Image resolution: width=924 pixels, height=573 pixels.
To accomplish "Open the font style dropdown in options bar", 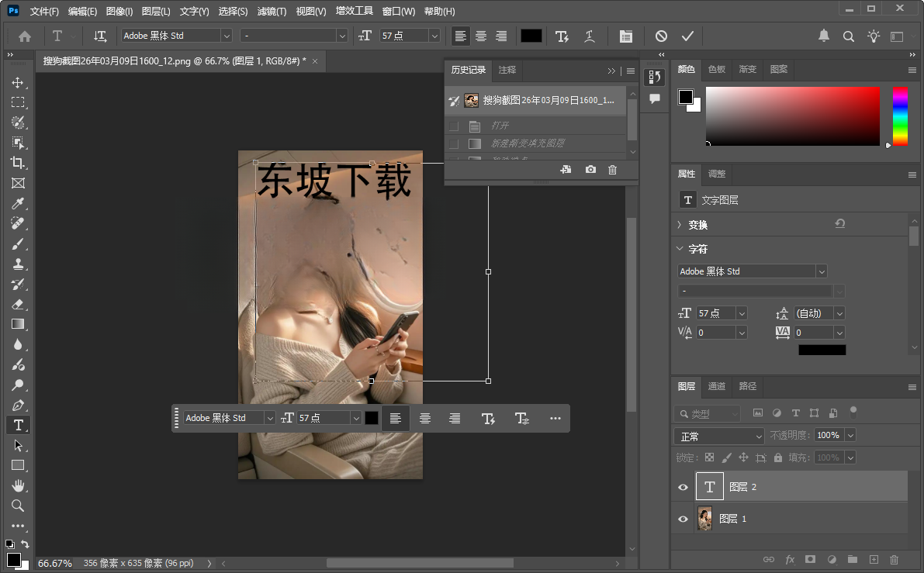I will click(x=342, y=36).
